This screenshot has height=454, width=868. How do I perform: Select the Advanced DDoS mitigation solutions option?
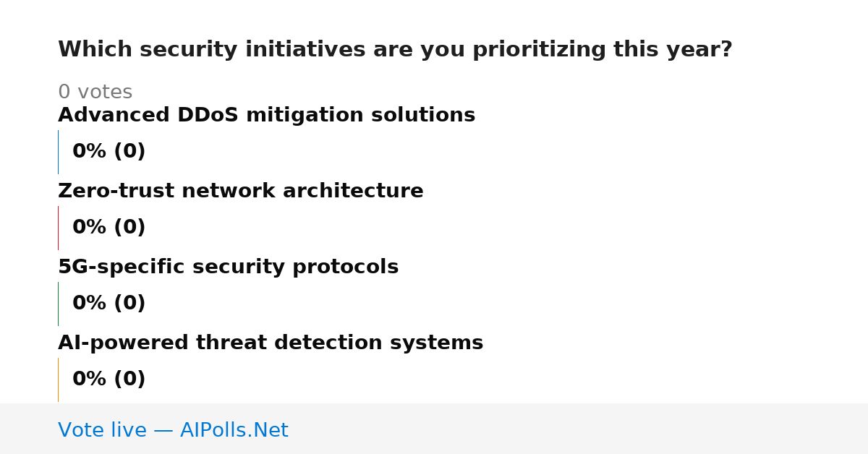click(x=266, y=116)
